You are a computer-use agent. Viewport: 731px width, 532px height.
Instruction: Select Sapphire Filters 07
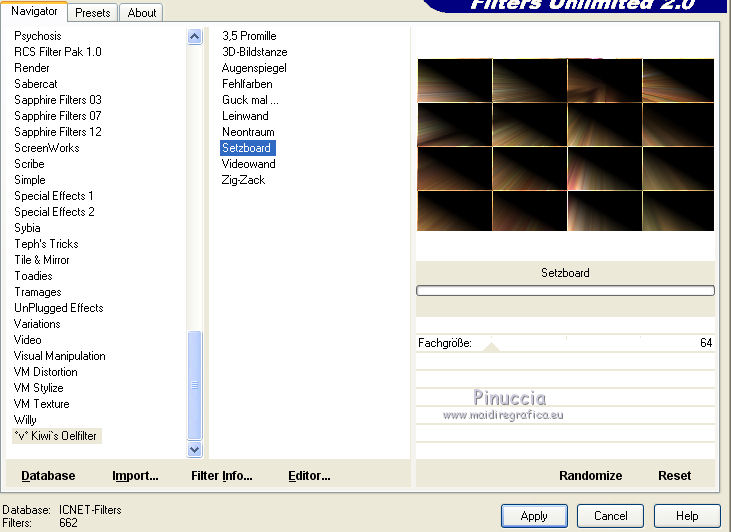click(x=58, y=116)
